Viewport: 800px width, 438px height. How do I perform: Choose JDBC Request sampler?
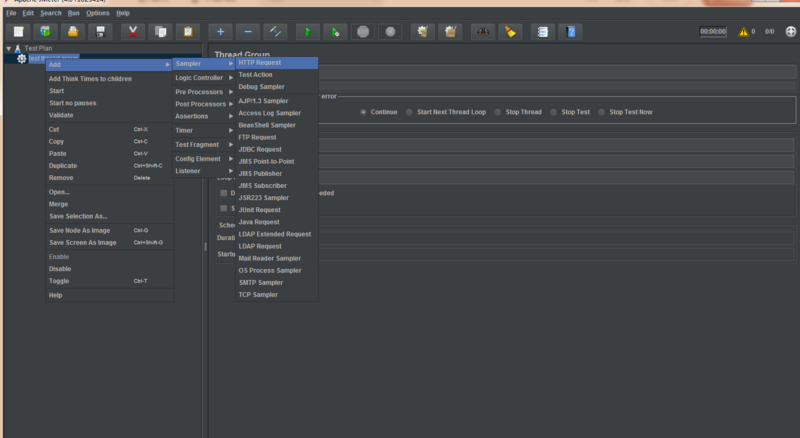(x=277, y=149)
